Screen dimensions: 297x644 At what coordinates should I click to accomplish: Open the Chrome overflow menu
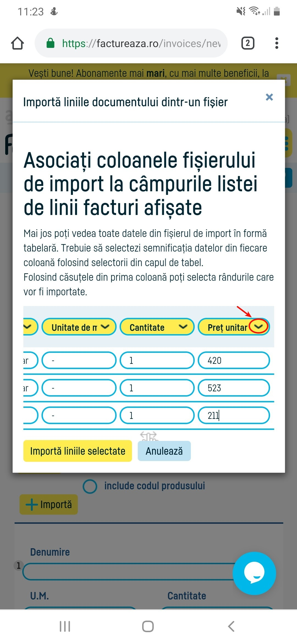tap(277, 43)
